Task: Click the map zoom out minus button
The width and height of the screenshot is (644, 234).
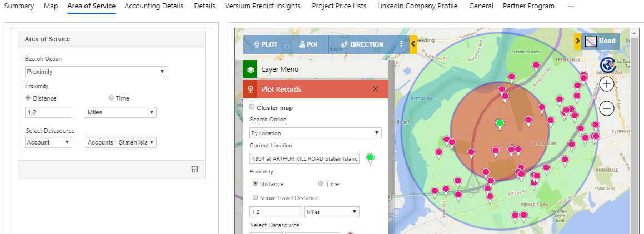Action: [607, 108]
